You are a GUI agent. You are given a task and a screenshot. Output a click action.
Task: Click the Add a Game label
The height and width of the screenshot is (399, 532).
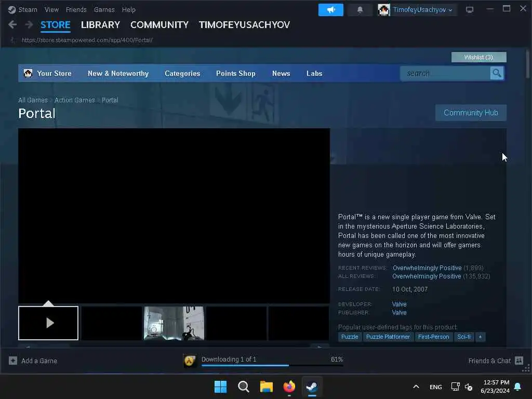click(x=39, y=361)
